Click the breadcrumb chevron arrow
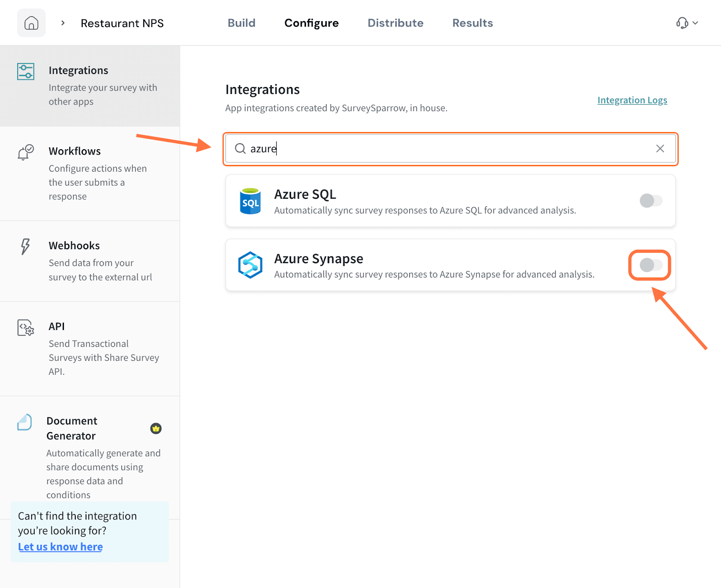Viewport: 721px width, 588px height. pyautogui.click(x=63, y=23)
